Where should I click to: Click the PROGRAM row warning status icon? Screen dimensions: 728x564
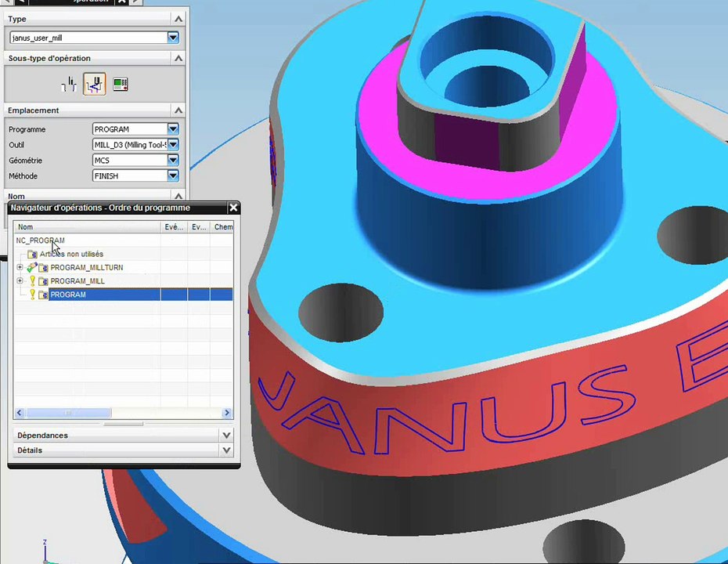(33, 294)
